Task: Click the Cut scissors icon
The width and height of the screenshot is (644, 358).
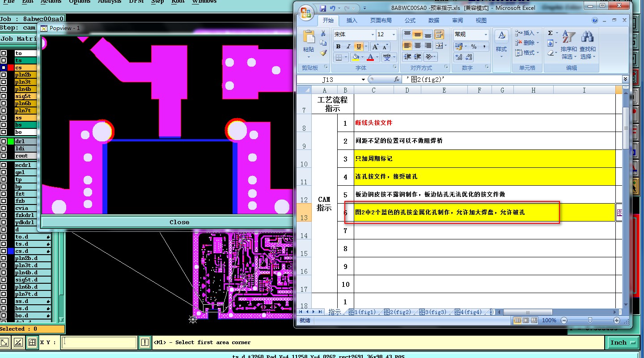Action: click(323, 34)
